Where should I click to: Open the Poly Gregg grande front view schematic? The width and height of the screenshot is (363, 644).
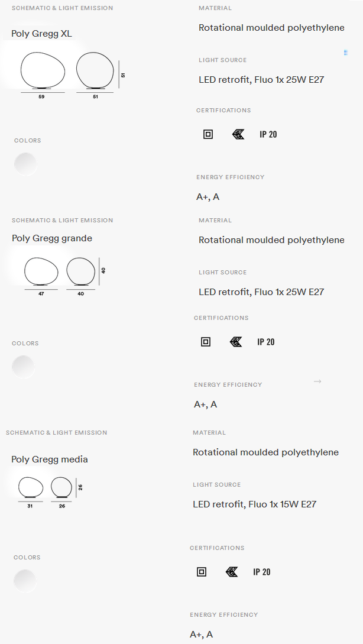(x=41, y=274)
